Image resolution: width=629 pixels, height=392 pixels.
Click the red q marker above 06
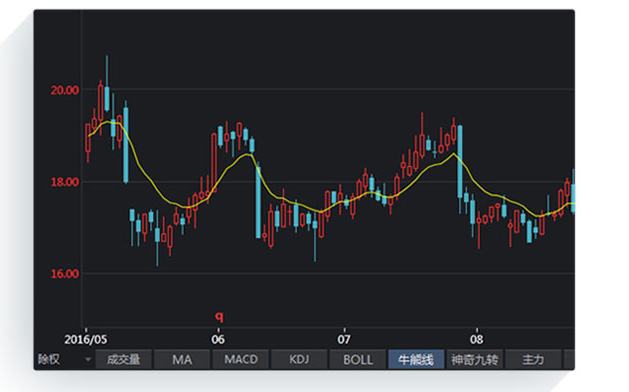pyautogui.click(x=219, y=317)
